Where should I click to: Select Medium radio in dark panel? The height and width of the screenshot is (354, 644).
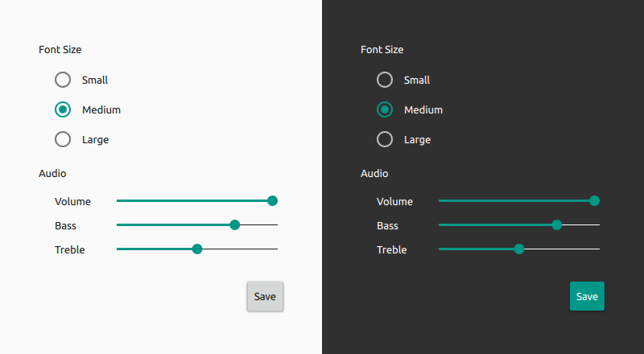coord(385,109)
